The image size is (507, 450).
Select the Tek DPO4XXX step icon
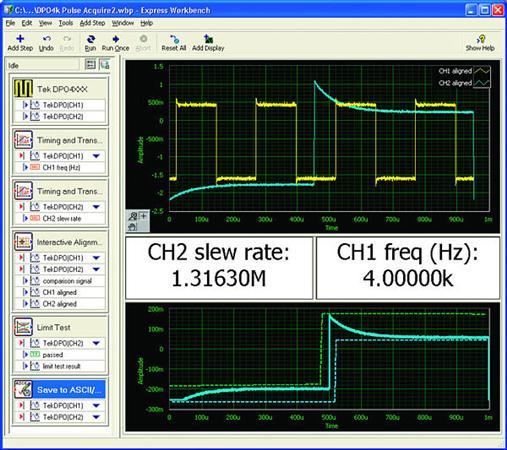point(23,89)
